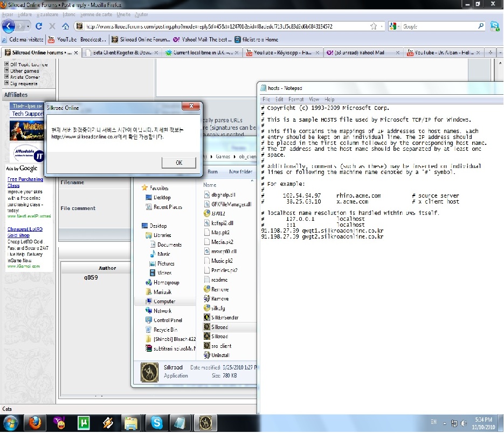Select Control Panel in the navigation pane

coord(168,320)
